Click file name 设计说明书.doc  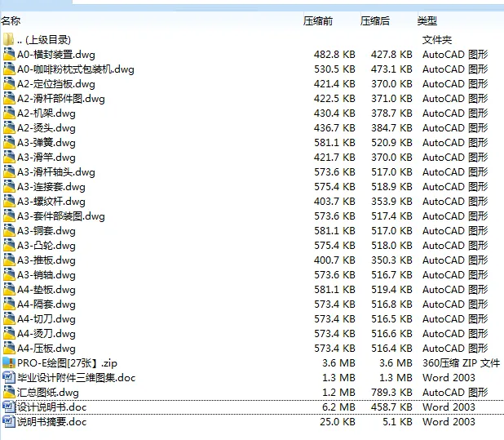[x=51, y=407]
